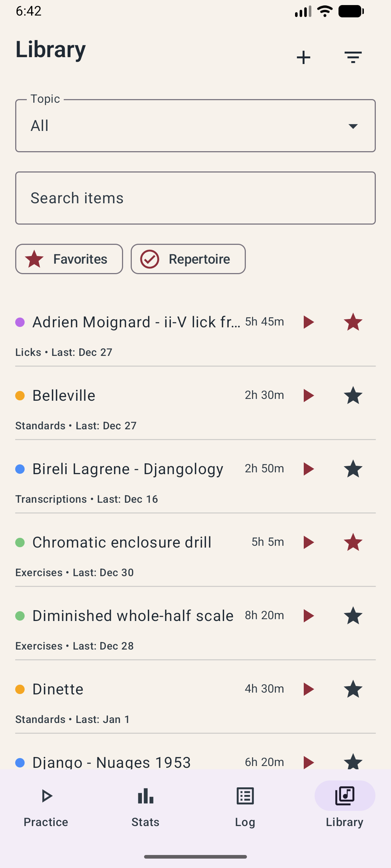This screenshot has height=868, width=391.
Task: Remove Adrien Moignard lick from favorites
Action: 353,322
